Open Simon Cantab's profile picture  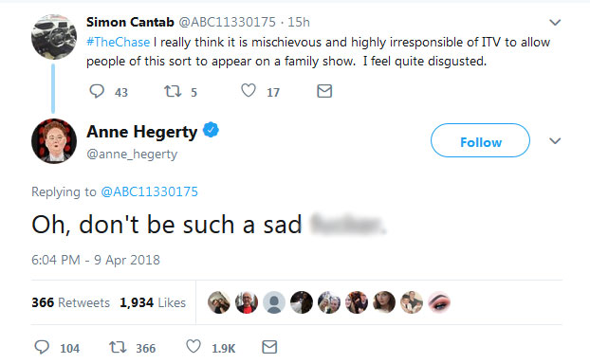pos(54,37)
